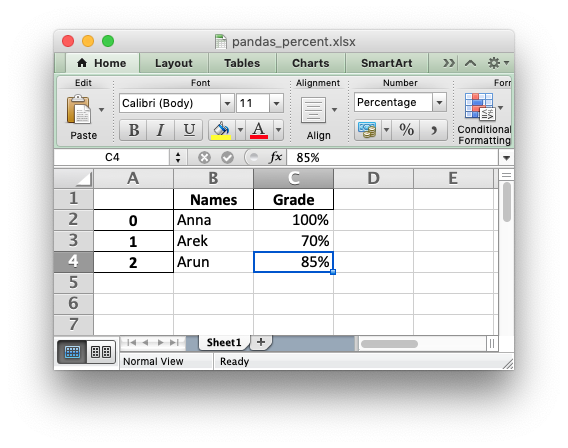Switch to the Tables ribbon tab
The height and width of the screenshot is (448, 568).
point(242,63)
